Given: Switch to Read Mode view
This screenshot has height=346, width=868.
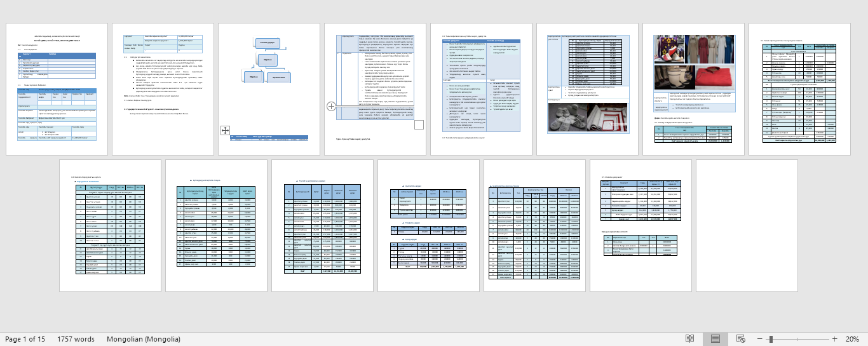Looking at the screenshot, I should coord(689,339).
